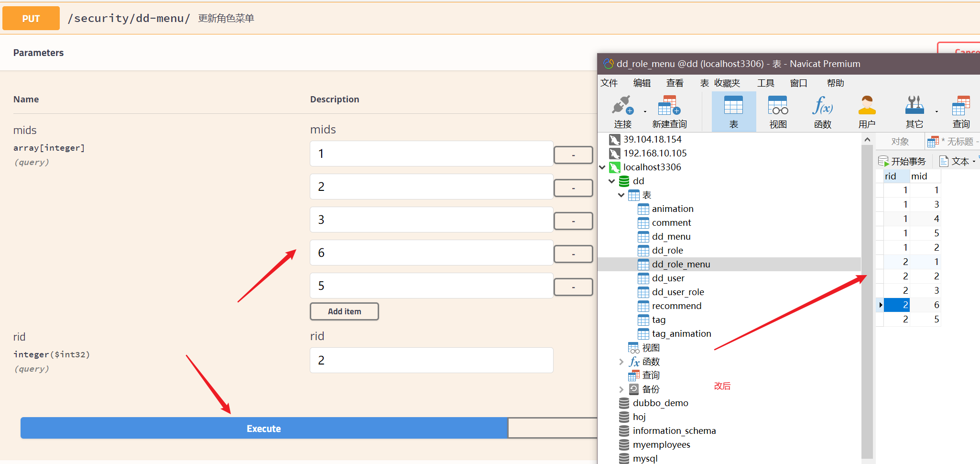Open the 查询 (Query) toolbar icon
The height and width of the screenshot is (464, 980).
click(961, 110)
